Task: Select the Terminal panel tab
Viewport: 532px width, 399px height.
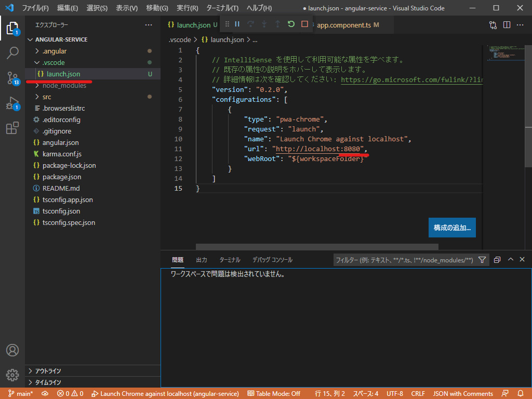Action: 230,260
